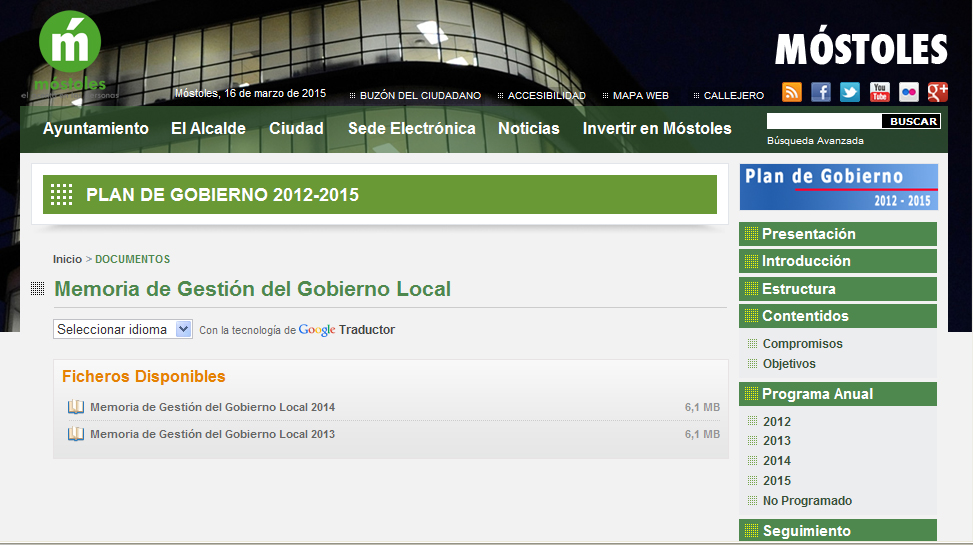This screenshot has height=545, width=973.
Task: Open the Ayuntamiento menu
Action: pyautogui.click(x=96, y=129)
